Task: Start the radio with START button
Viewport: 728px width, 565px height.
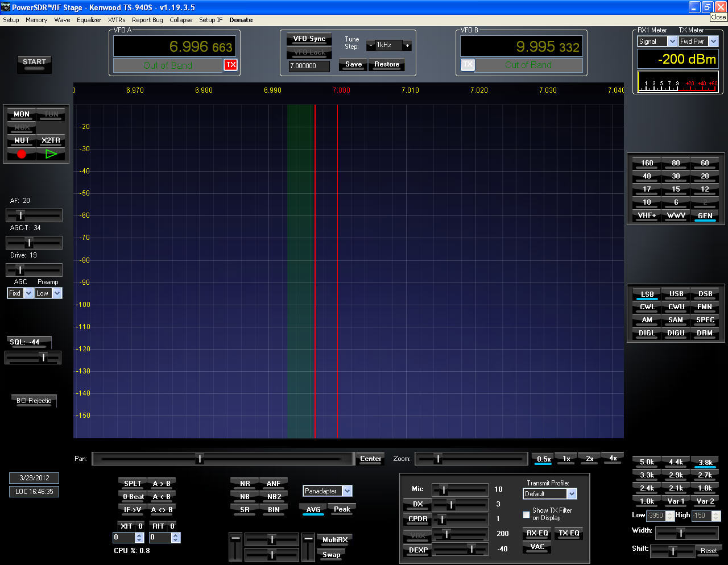Action: (34, 64)
